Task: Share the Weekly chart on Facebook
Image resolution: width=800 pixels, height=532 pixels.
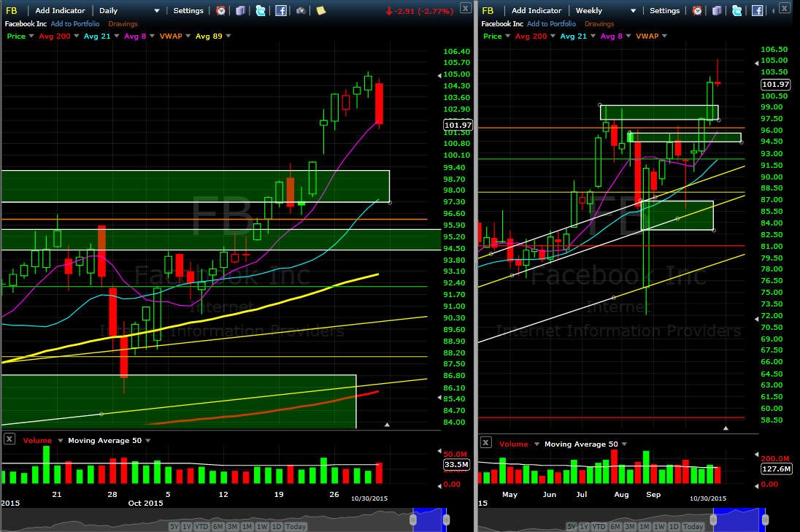Action: pyautogui.click(x=757, y=10)
